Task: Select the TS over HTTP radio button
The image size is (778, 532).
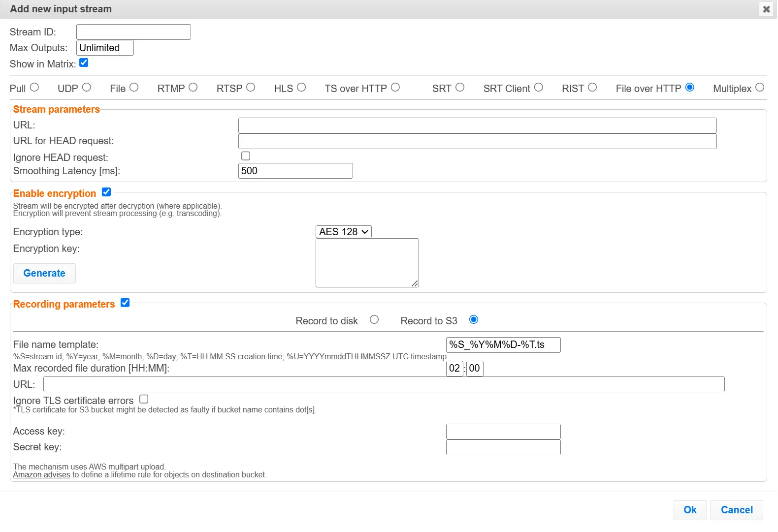Action: tap(395, 87)
